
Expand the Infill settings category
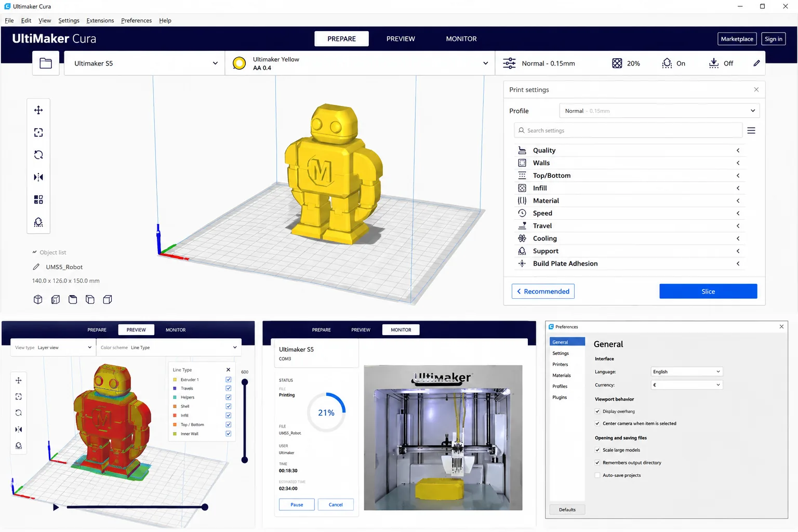629,188
